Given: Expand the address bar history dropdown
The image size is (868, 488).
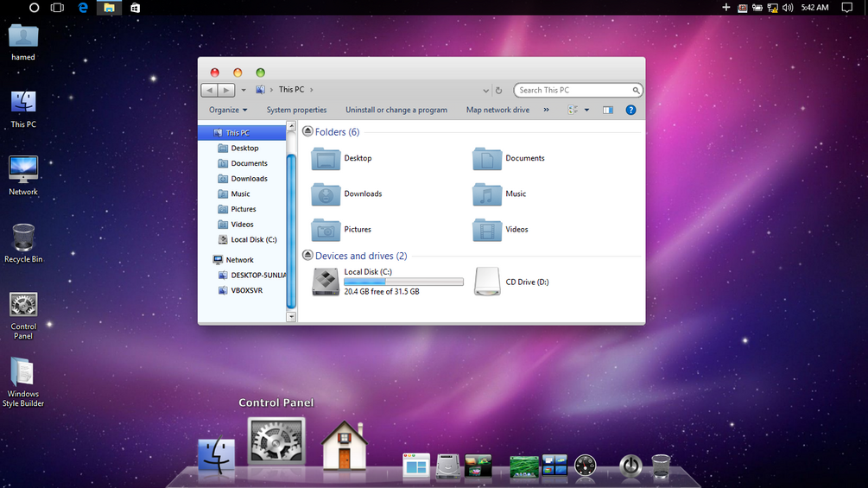Looking at the screenshot, I should click(485, 90).
